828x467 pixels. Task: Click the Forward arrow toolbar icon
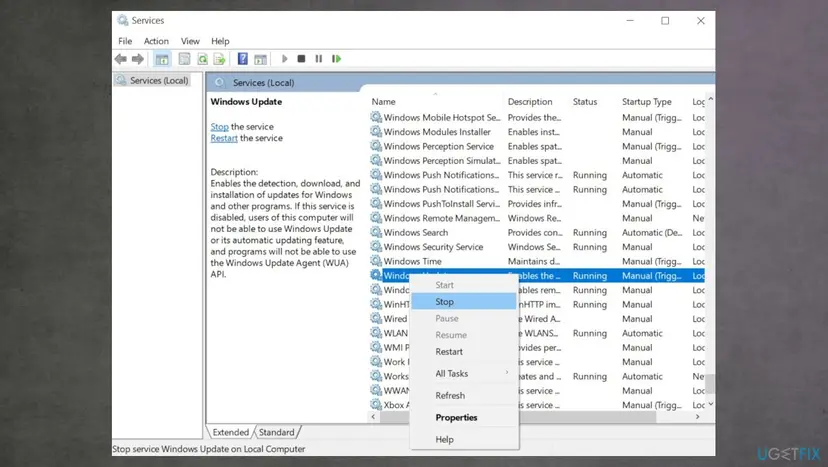point(138,59)
